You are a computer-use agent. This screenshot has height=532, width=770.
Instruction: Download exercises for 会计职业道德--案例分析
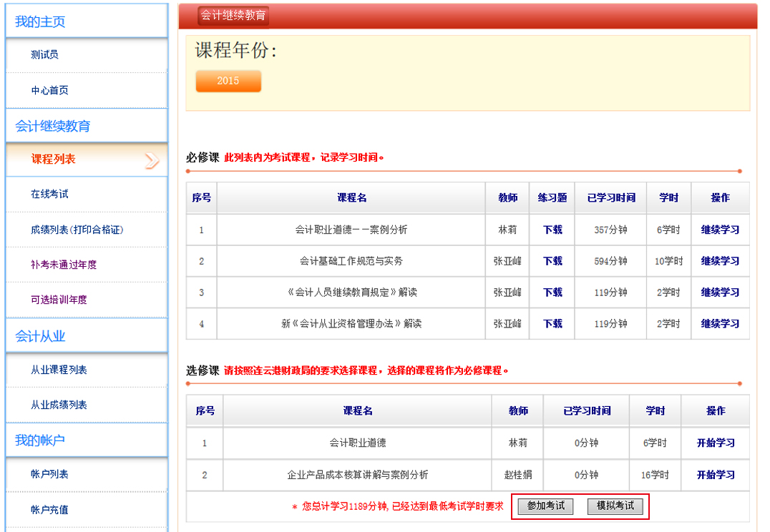pos(552,230)
